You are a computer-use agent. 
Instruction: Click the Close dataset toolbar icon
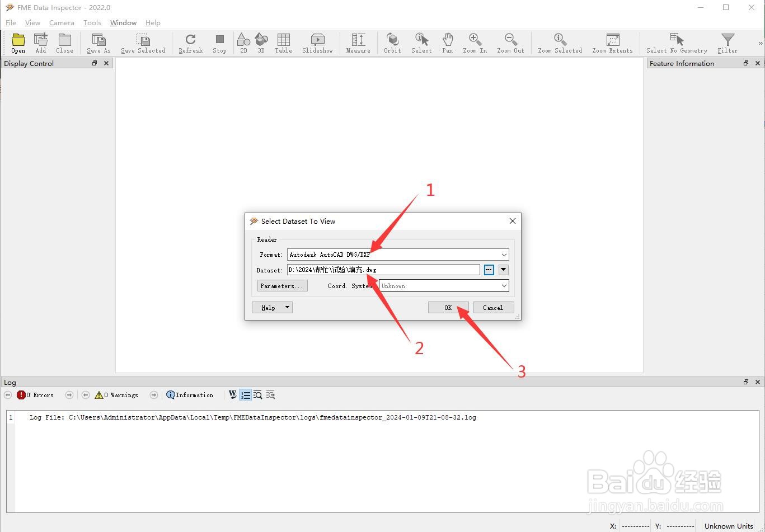tap(64, 43)
